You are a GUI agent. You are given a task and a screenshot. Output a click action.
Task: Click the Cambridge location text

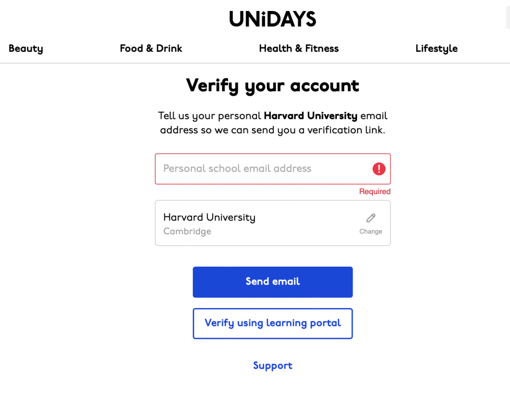(187, 231)
